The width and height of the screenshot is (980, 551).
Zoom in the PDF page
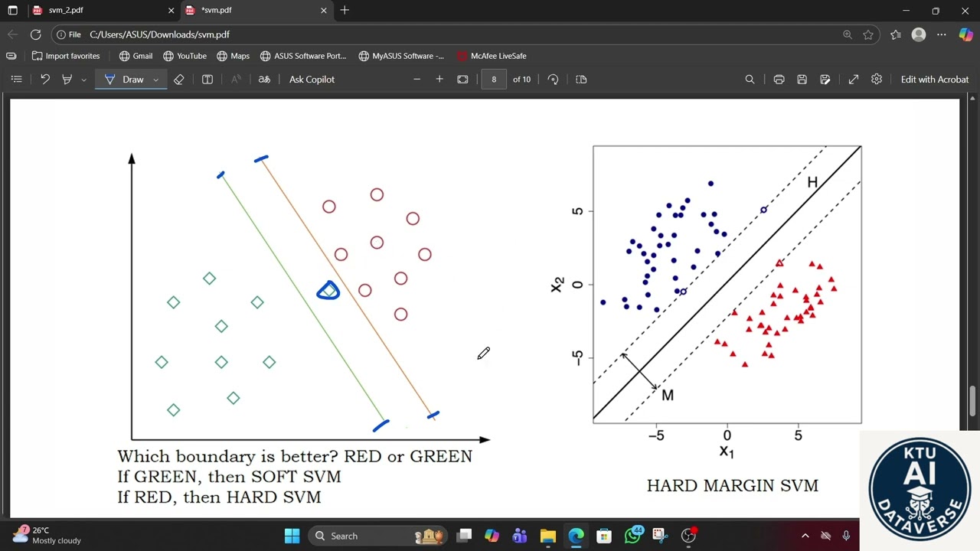(439, 80)
